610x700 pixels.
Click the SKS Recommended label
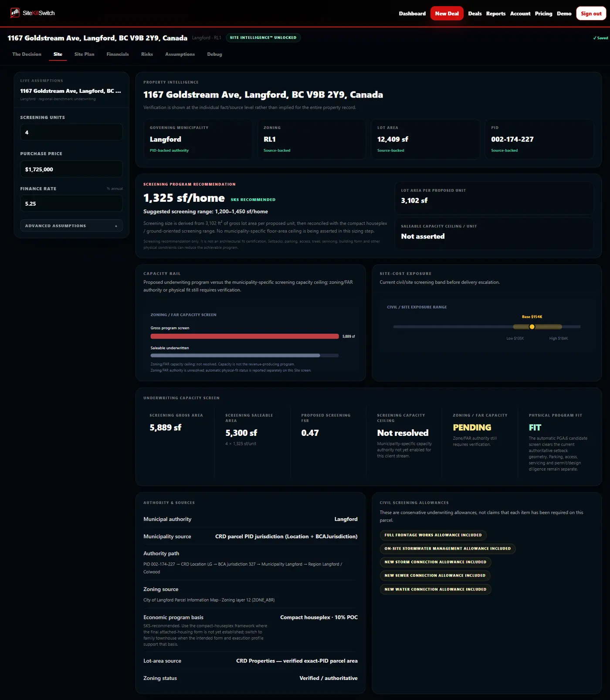[x=253, y=200]
